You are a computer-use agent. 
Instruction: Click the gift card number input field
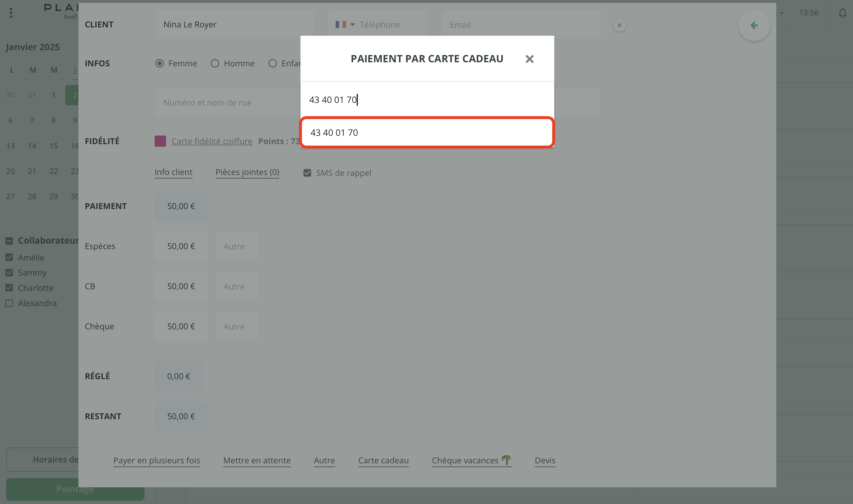(x=426, y=100)
